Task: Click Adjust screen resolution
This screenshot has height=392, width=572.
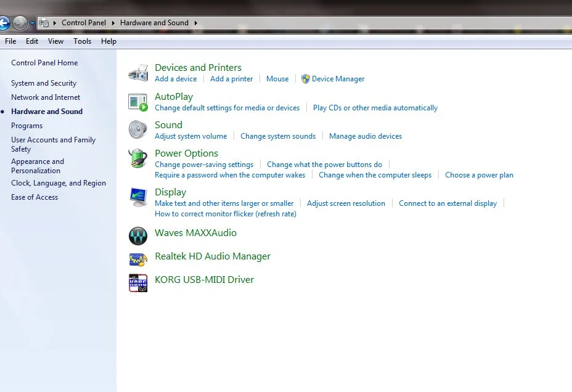Action: coord(346,203)
